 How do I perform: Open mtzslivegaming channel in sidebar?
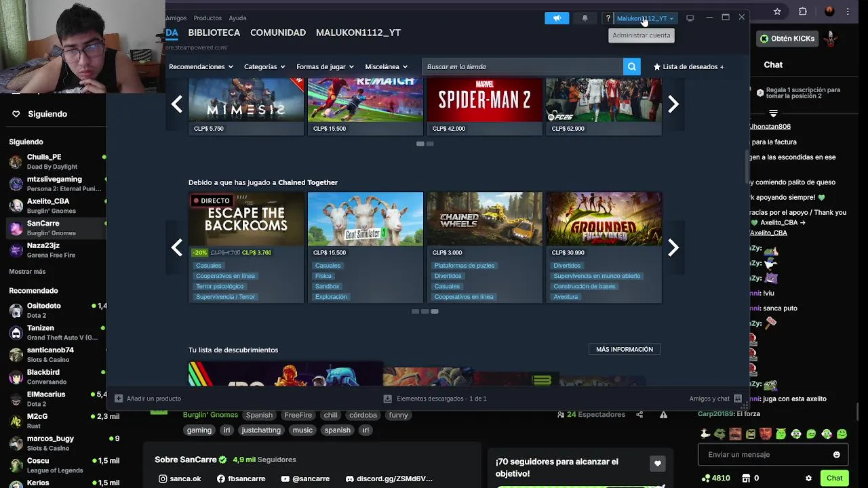click(x=54, y=184)
